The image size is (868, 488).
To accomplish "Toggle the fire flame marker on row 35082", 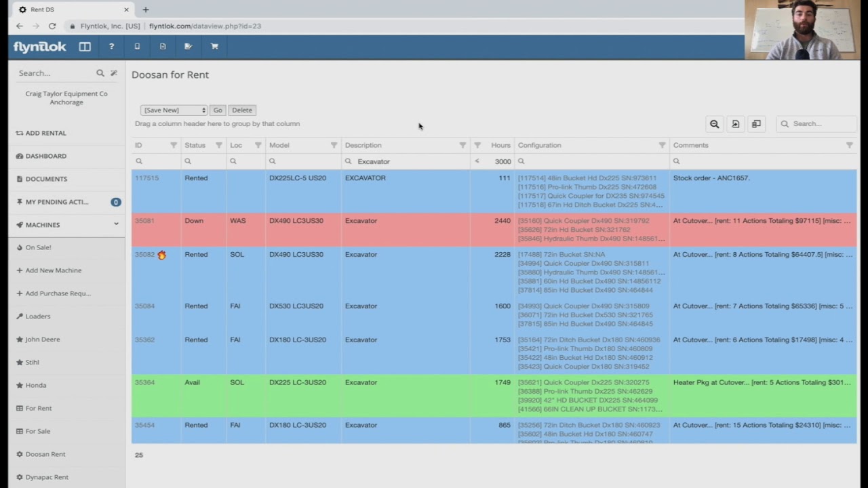I will [x=161, y=254].
